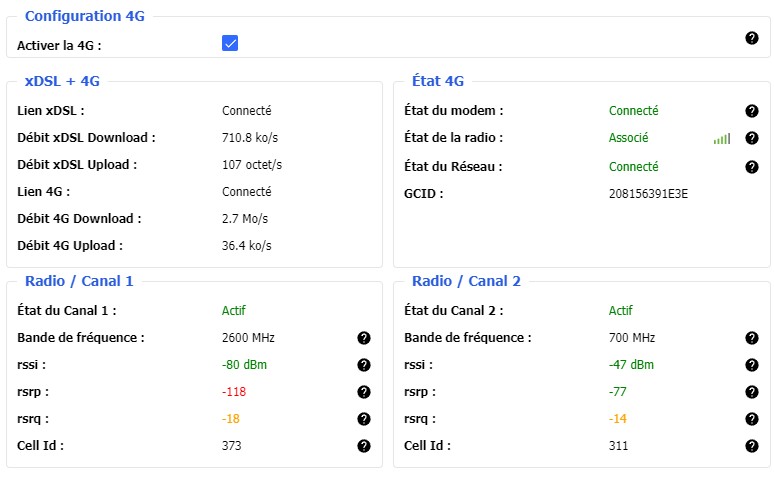Click the radio signal strength bars icon
This screenshot has height=481, width=774.
point(722,139)
